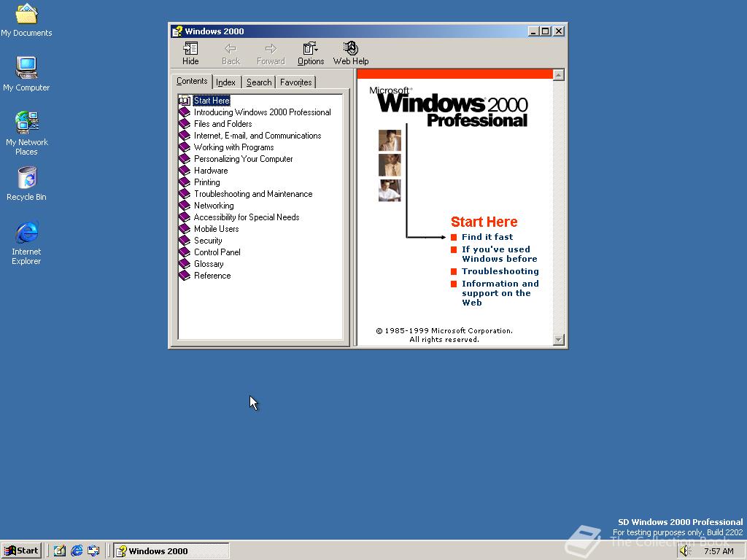Click the Forward toolbar button
Screen dimensions: 747x560
[271, 53]
